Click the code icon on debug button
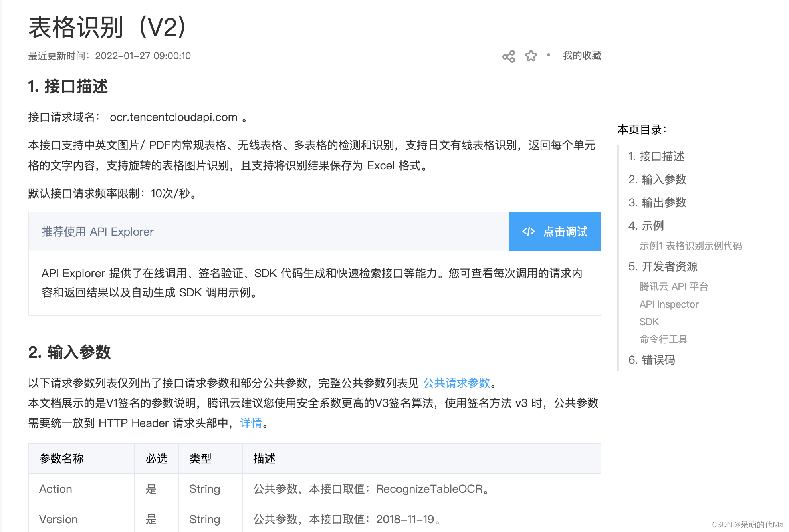The width and height of the screenshot is (789, 532). coord(528,232)
